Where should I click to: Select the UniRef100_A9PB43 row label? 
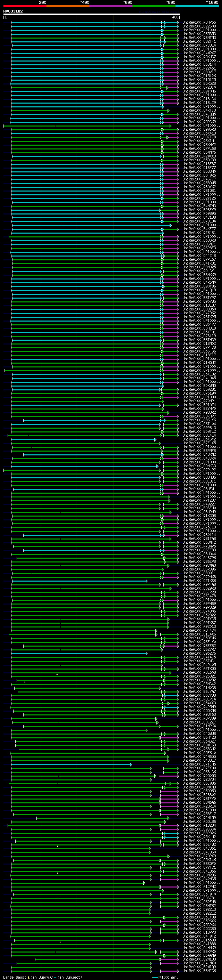(199, 428)
